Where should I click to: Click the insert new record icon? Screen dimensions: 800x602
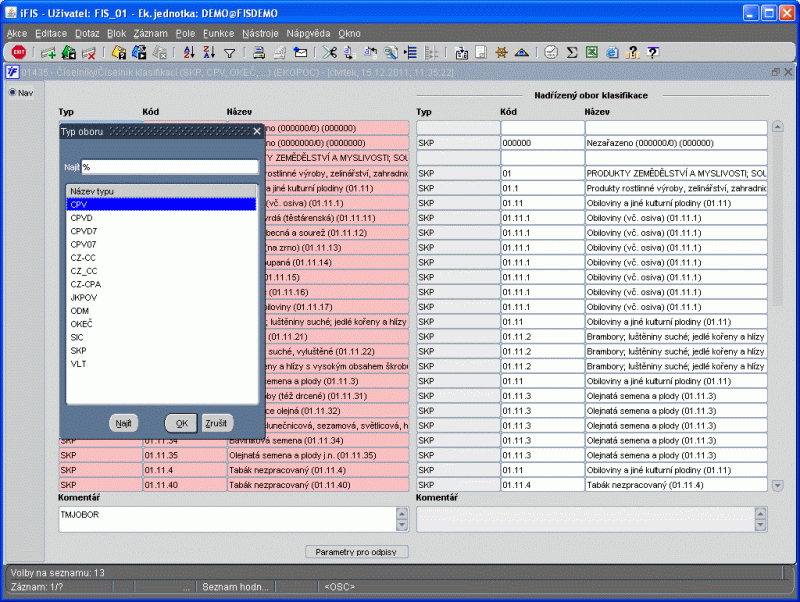pos(48,53)
